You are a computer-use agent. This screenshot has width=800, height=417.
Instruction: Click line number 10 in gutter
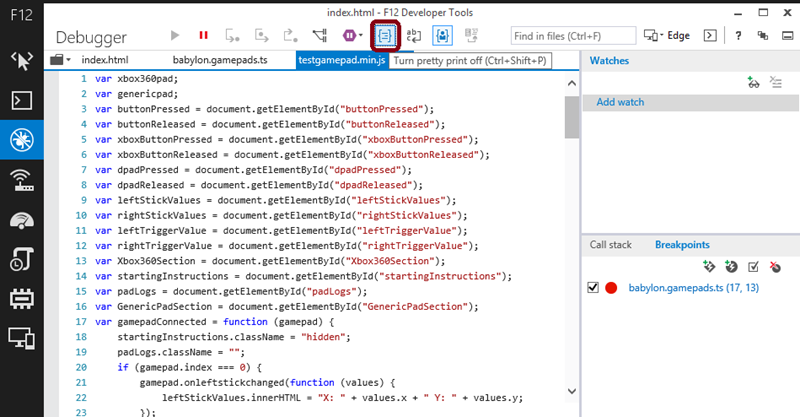(x=81, y=215)
